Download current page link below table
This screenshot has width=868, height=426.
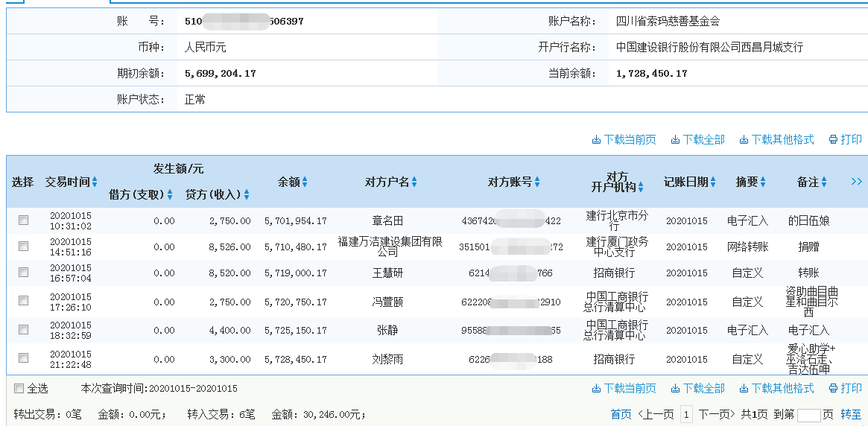624,388
